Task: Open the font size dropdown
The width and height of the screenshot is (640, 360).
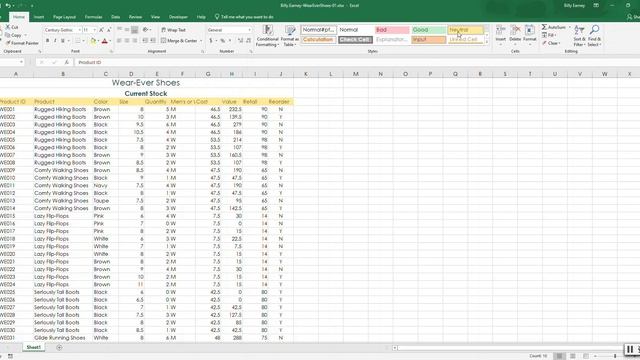Action: 95,30
